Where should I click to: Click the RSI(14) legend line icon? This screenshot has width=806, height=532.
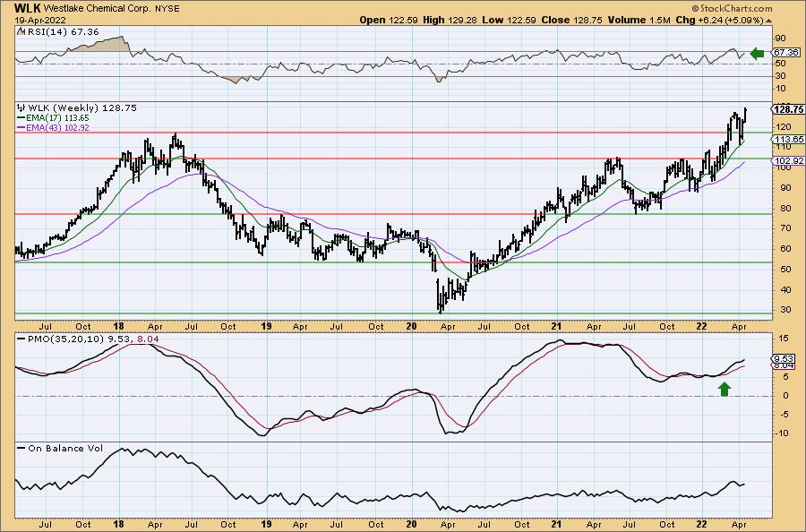point(20,31)
